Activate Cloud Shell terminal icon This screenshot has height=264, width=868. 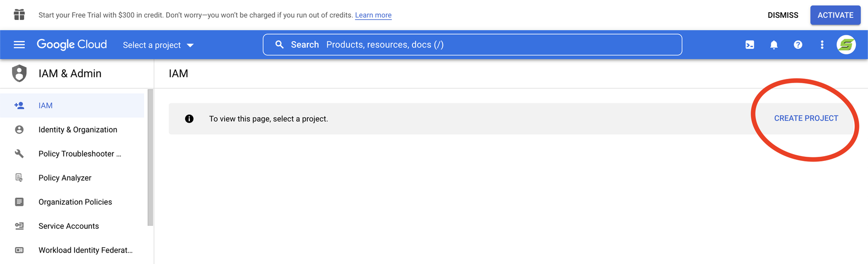coord(750,45)
